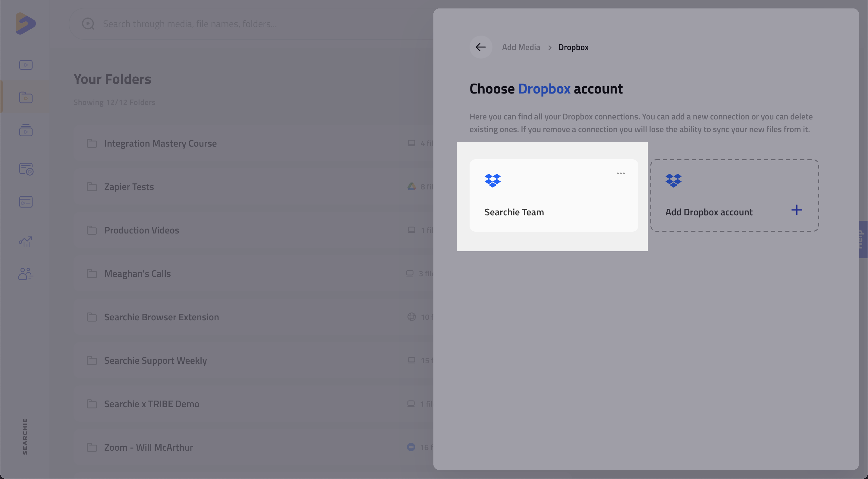Click folder icon beside Production Videos

(x=92, y=230)
